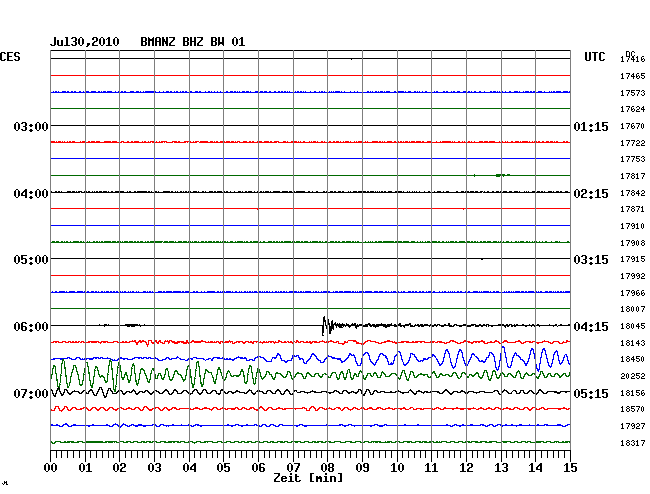Select the "03:00" local time label
The height and width of the screenshot is (494, 650).
tap(31, 126)
